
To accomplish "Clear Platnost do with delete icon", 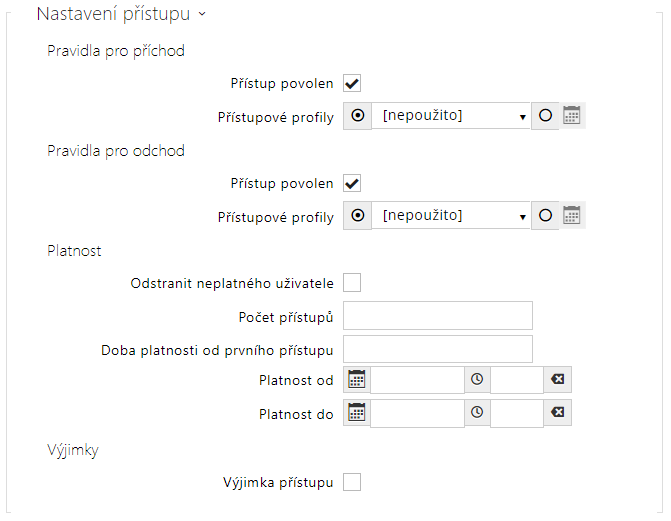I will 557,413.
